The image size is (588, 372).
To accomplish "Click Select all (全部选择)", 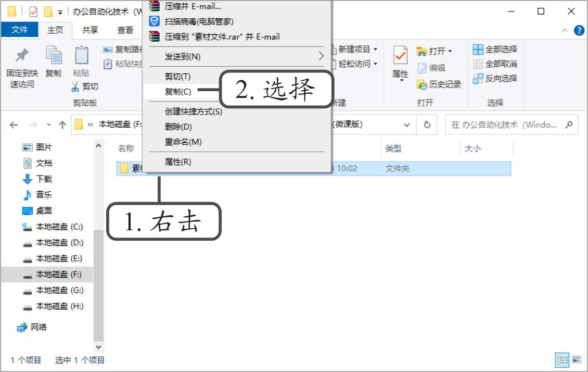I will pyautogui.click(x=495, y=49).
